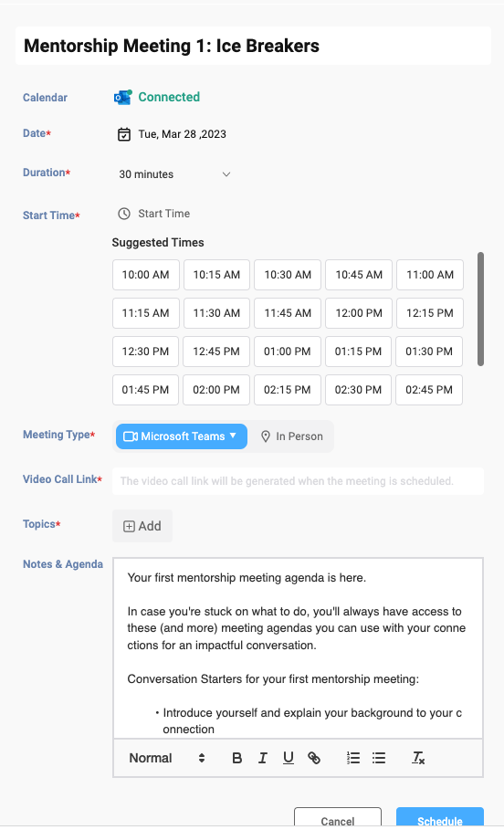The height and width of the screenshot is (830, 504).
Task: Select the 01:45 PM suggested time
Action: pos(145,390)
